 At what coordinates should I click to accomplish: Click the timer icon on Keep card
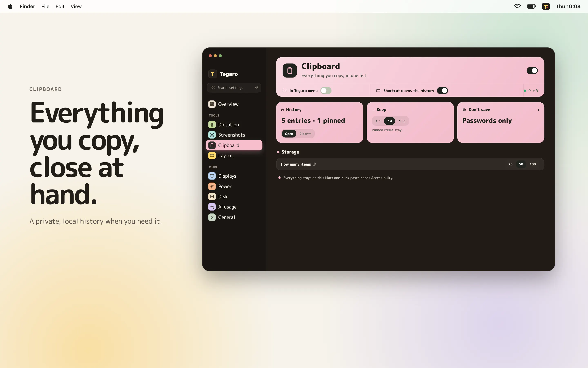(x=373, y=110)
